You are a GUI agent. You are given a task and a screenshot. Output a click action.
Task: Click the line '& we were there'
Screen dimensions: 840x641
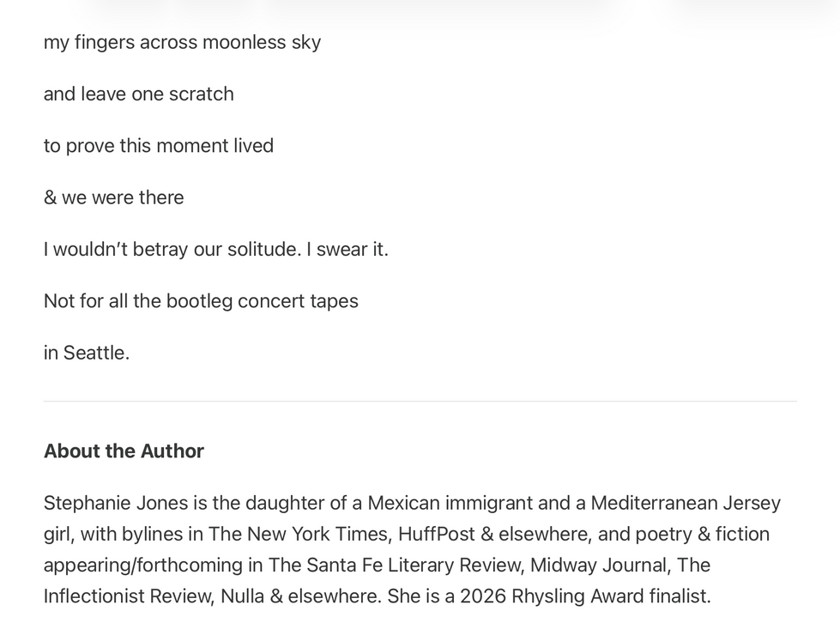tap(113, 197)
